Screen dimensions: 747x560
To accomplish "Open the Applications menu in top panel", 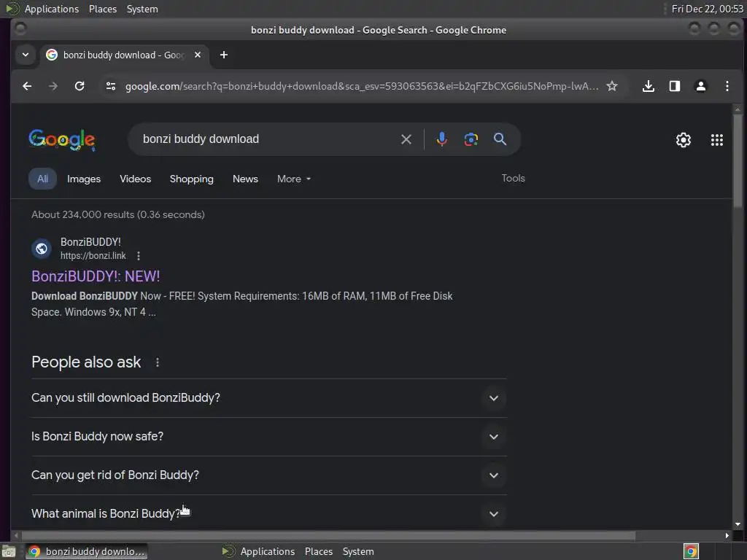I will click(52, 9).
